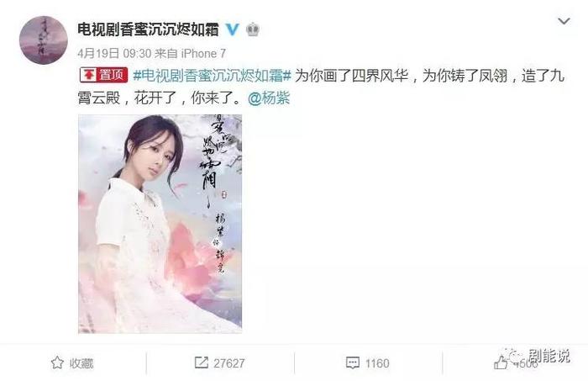Click the 收藏 favorite label
The image size is (588, 381).
click(81, 363)
